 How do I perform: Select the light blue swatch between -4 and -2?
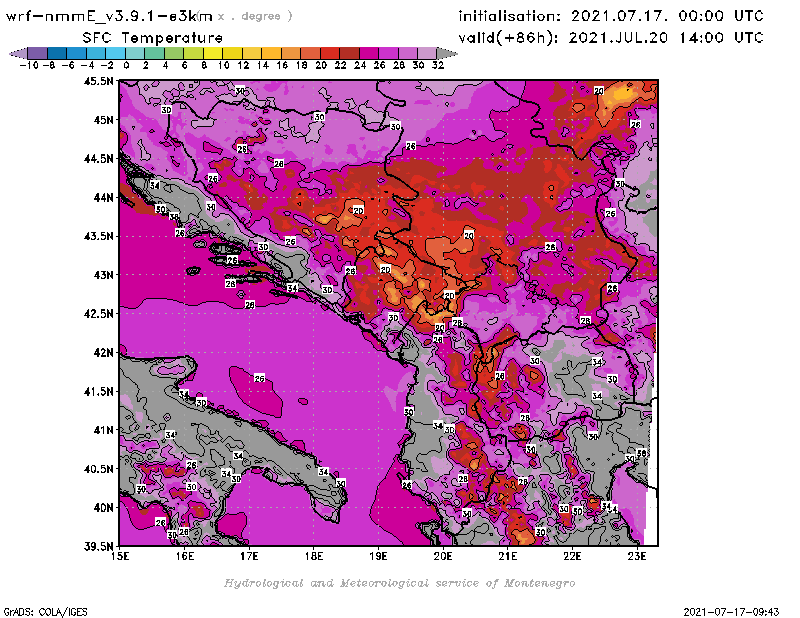(96, 53)
